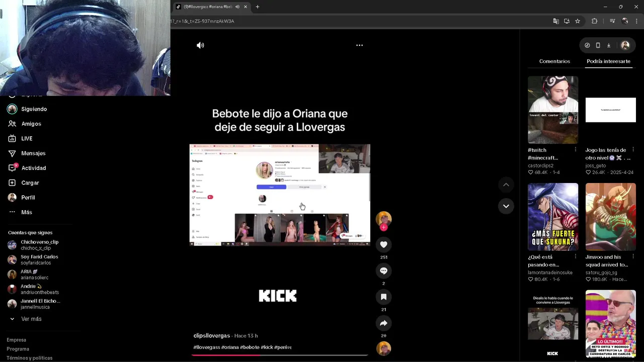Open options for the ¿Qué está pasando card
Image resolution: width=644 pixels, height=362 pixels.
pyautogui.click(x=576, y=257)
